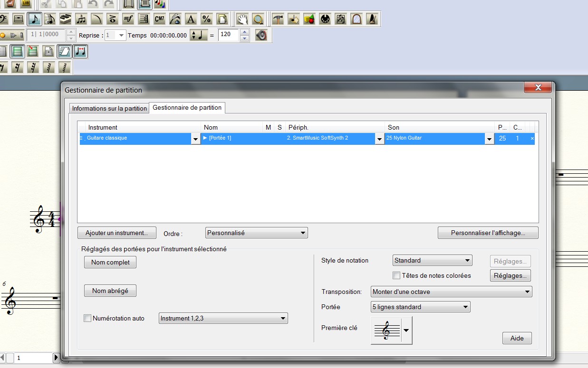Select the Resize percent tool

coord(206,19)
